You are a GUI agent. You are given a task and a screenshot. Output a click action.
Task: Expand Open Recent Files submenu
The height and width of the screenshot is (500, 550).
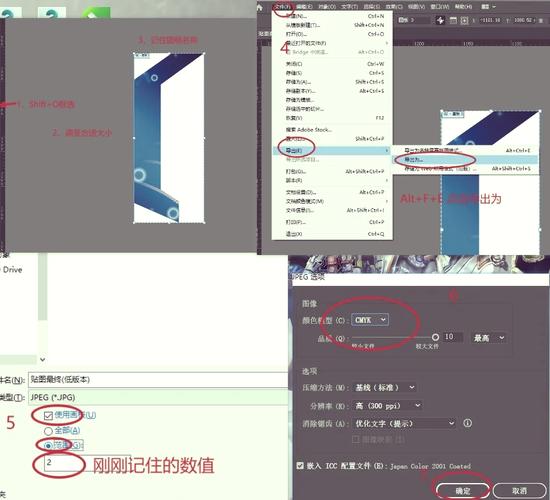point(333,43)
